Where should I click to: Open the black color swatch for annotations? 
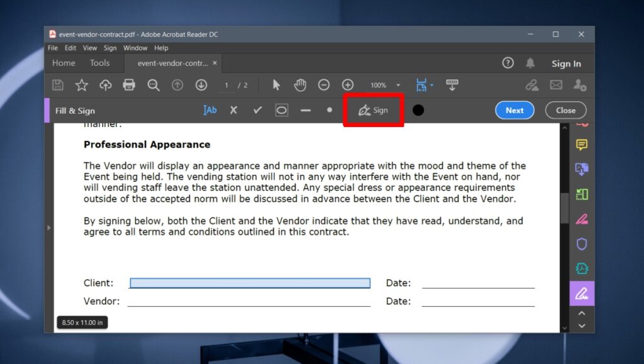[x=418, y=110]
